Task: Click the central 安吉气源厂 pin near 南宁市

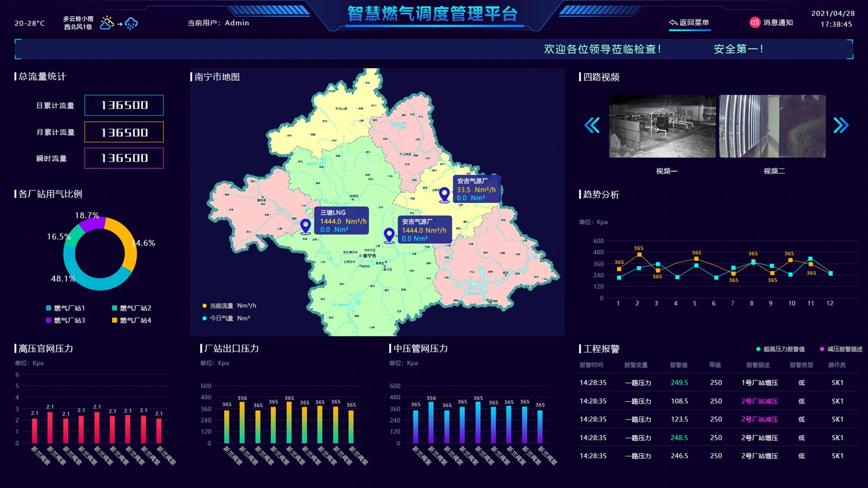Action: (x=389, y=235)
